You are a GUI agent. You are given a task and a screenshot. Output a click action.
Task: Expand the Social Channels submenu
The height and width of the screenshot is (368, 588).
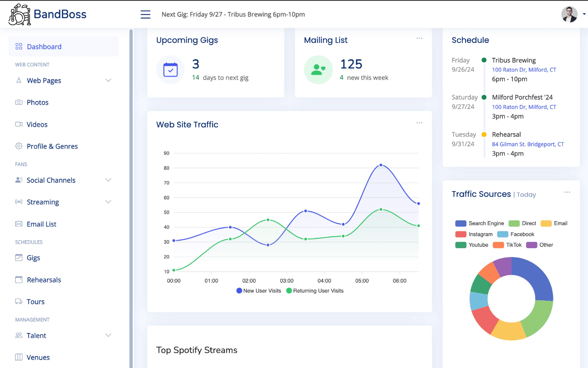(x=108, y=180)
